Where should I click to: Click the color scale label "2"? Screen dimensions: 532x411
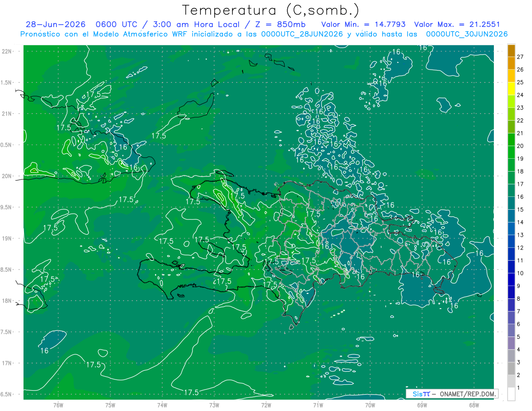518,375
